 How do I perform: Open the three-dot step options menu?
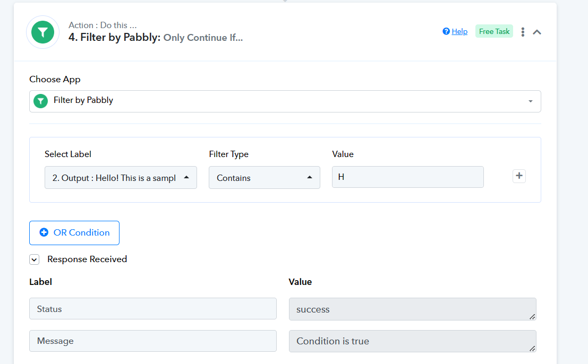click(523, 32)
